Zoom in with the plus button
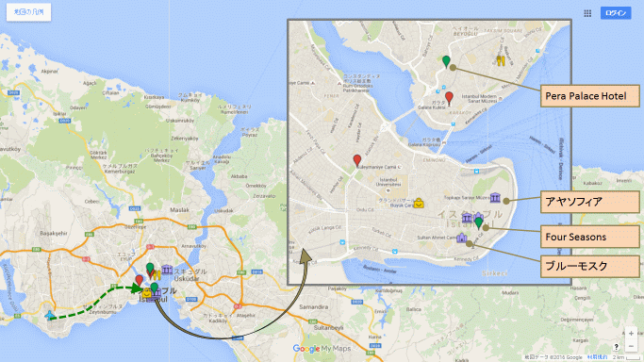The image size is (644, 362). 631,334
